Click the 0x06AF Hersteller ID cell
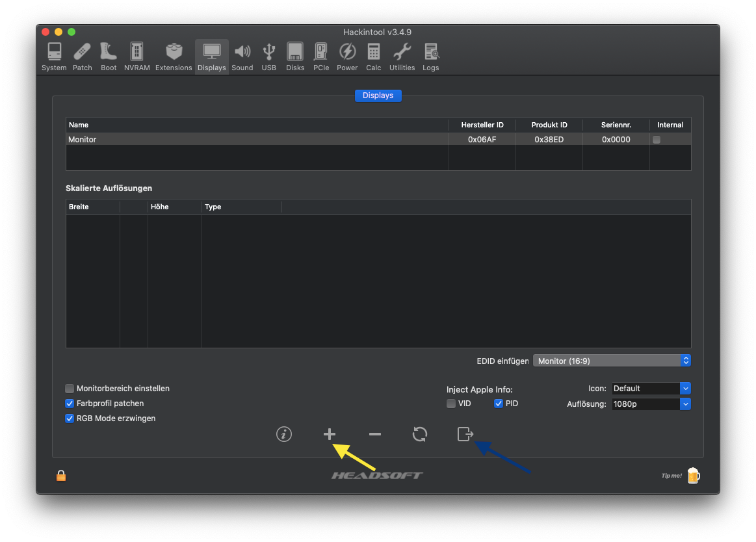 pyautogui.click(x=482, y=139)
